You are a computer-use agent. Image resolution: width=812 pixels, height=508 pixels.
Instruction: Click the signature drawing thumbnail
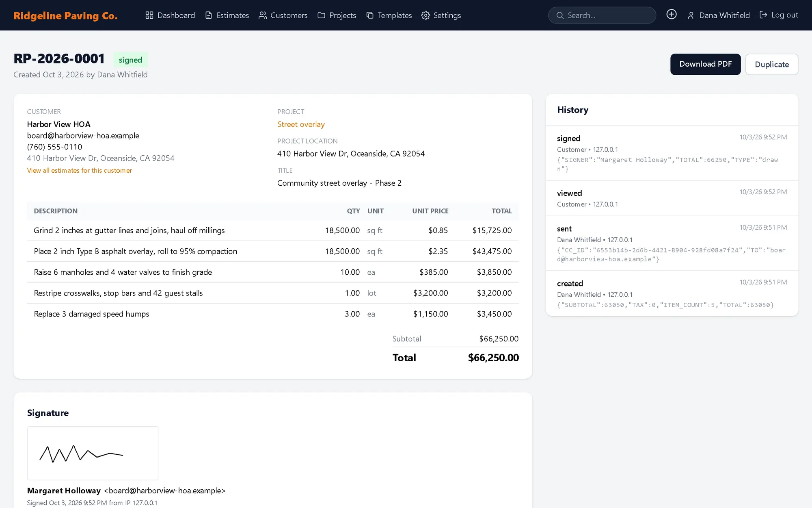tap(93, 453)
